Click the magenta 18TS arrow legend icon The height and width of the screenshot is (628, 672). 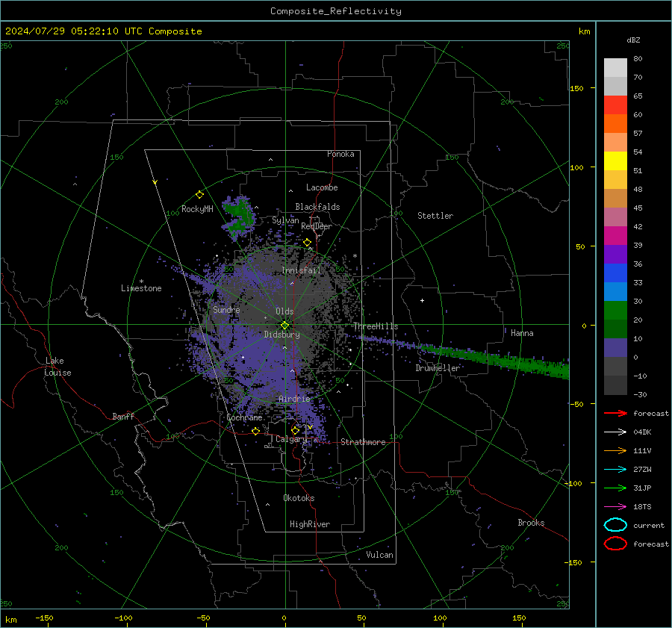coord(615,507)
